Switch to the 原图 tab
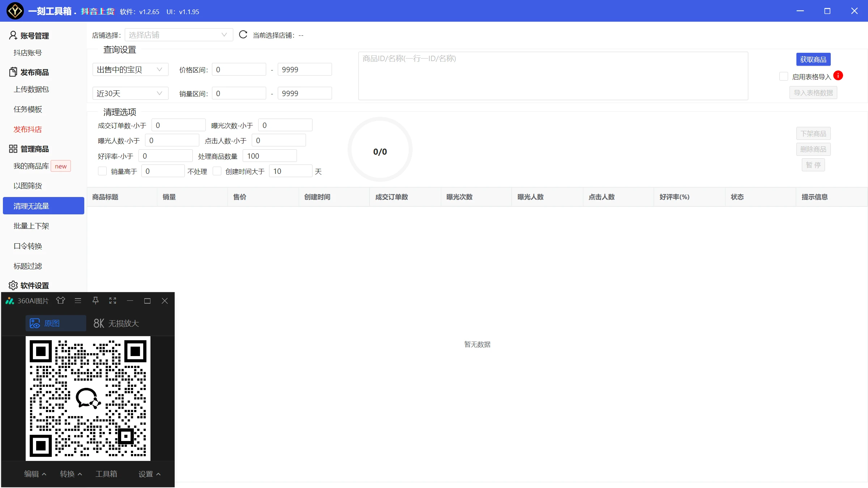The image size is (868, 488). [x=56, y=323]
